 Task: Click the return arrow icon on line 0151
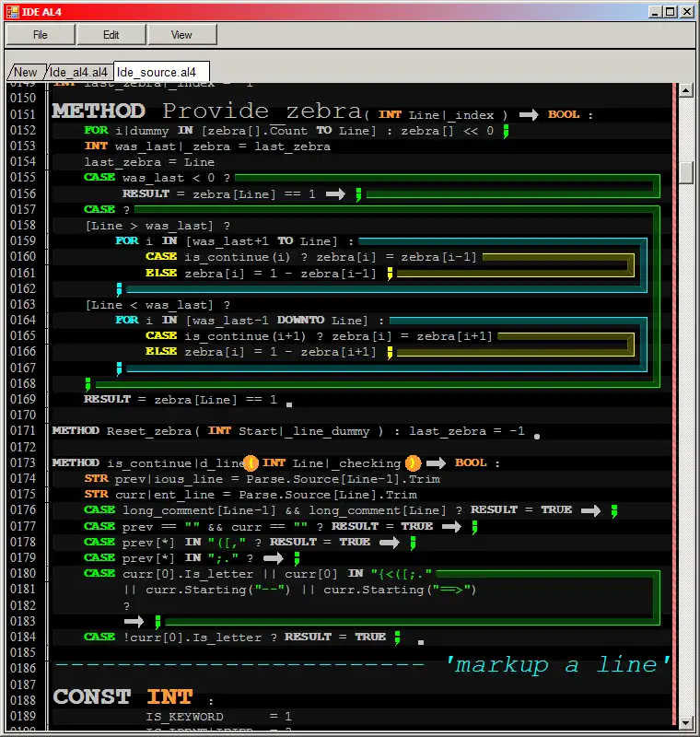click(x=528, y=115)
